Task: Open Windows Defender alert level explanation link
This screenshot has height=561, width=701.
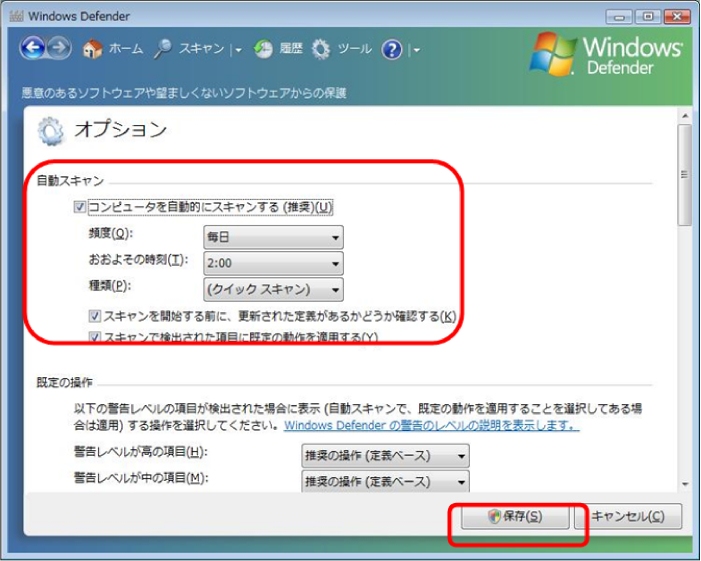Action: point(431,425)
